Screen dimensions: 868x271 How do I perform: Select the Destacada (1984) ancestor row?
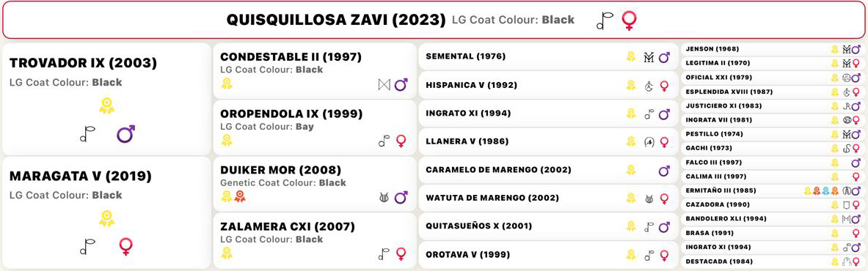[773, 261]
